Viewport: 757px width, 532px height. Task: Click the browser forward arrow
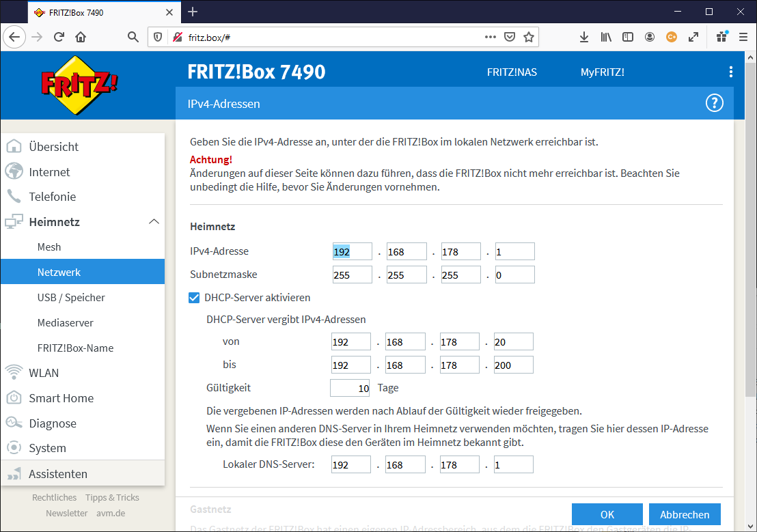[37, 37]
